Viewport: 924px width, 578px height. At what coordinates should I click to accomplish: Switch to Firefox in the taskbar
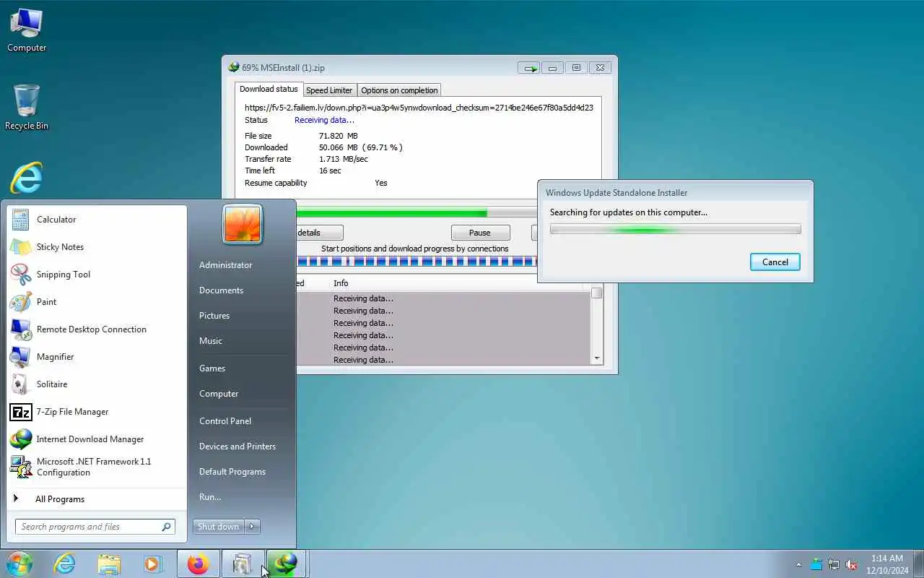coord(198,564)
